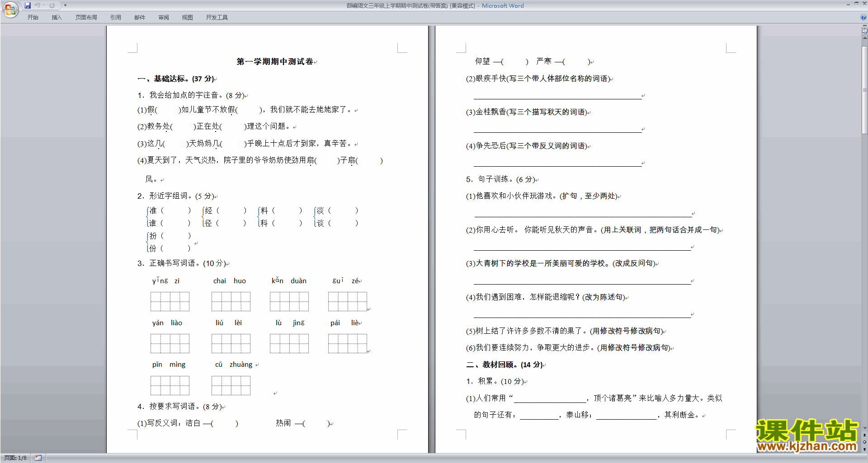Click the word 仰望 on the second page
The width and height of the screenshot is (868, 463).
point(482,61)
